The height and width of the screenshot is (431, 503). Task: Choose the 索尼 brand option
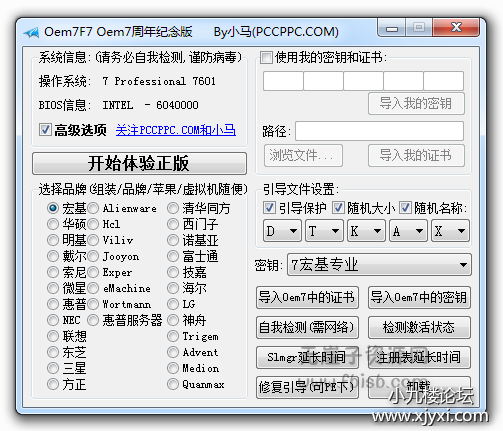tap(53, 272)
